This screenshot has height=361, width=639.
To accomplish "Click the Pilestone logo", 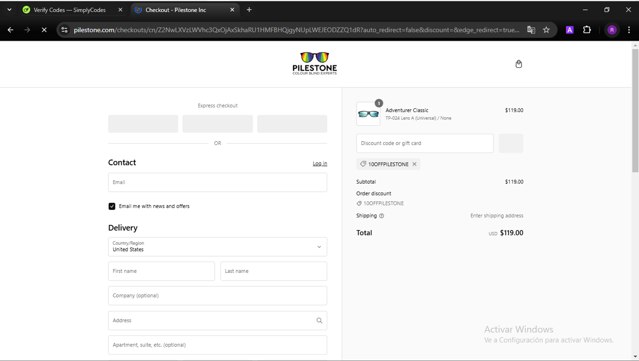I will (x=315, y=63).
